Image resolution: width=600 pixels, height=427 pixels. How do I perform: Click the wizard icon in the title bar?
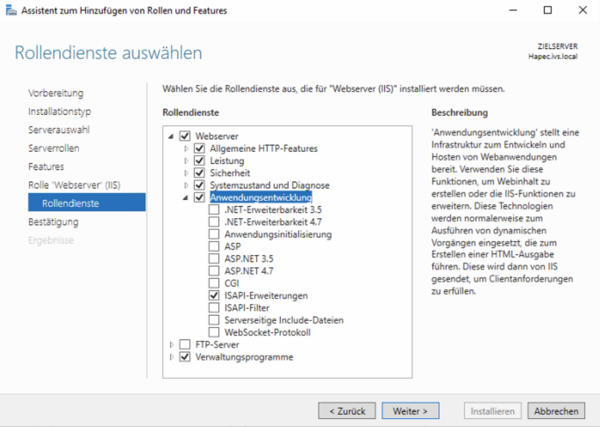click(11, 10)
